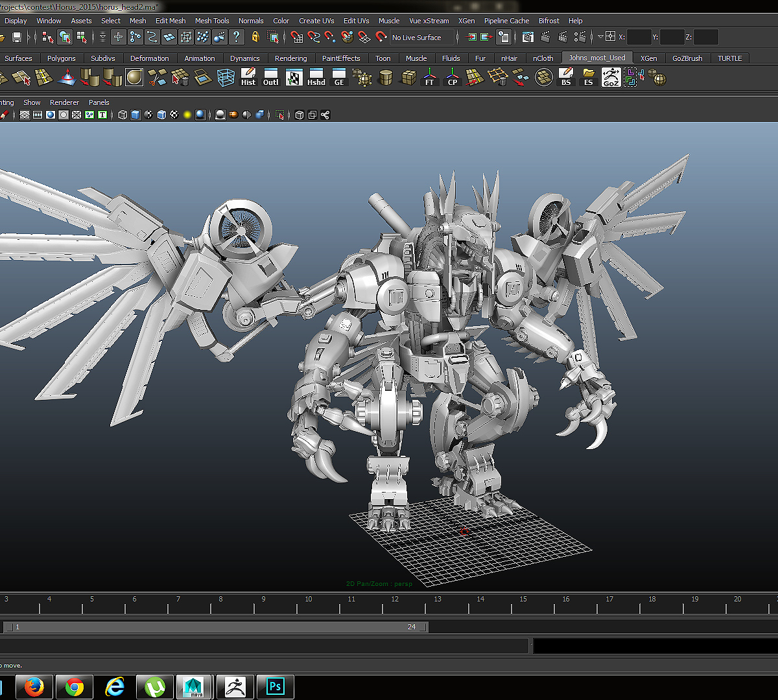Open the Outliner via Outl shelf icon
The height and width of the screenshot is (700, 778).
[271, 78]
